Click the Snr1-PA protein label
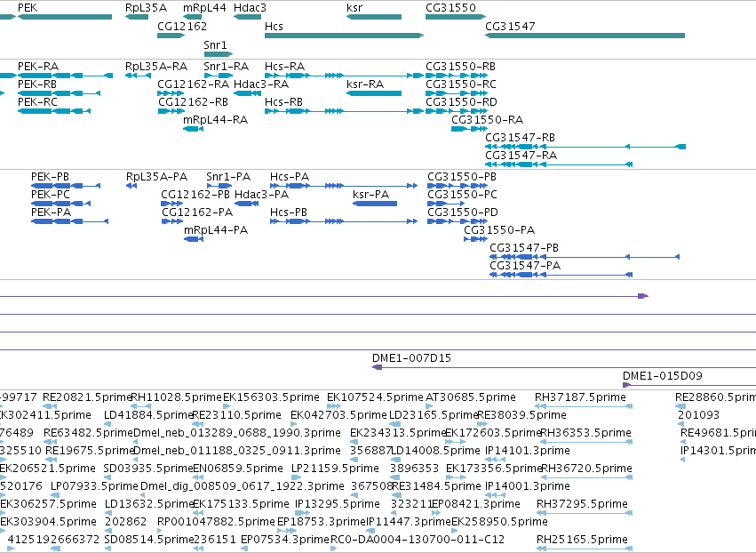Image resolution: width=756 pixels, height=553 pixels. tap(228, 177)
